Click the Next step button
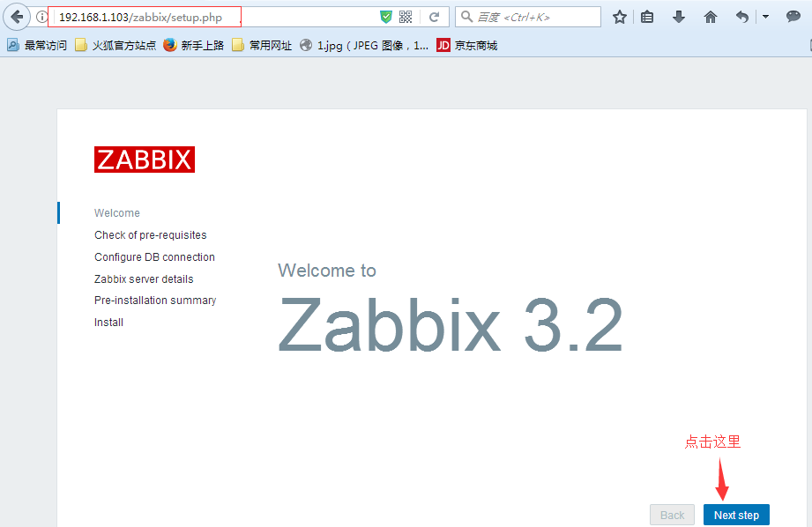 tap(736, 515)
